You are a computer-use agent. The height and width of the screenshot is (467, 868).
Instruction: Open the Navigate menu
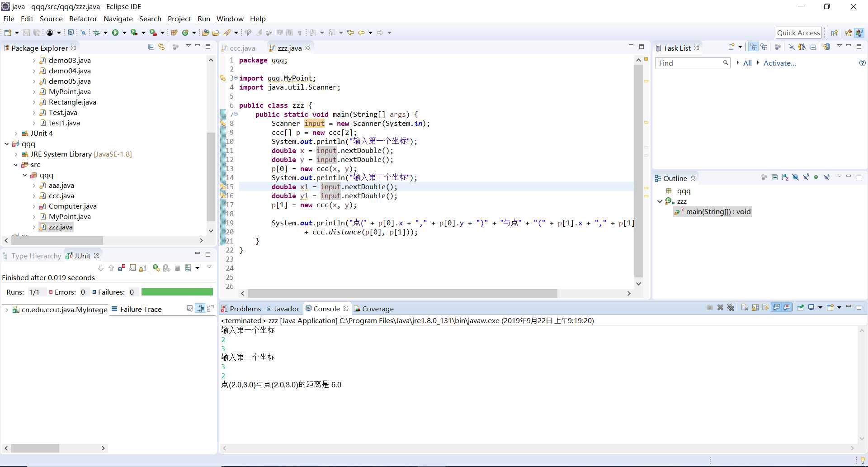click(x=118, y=19)
